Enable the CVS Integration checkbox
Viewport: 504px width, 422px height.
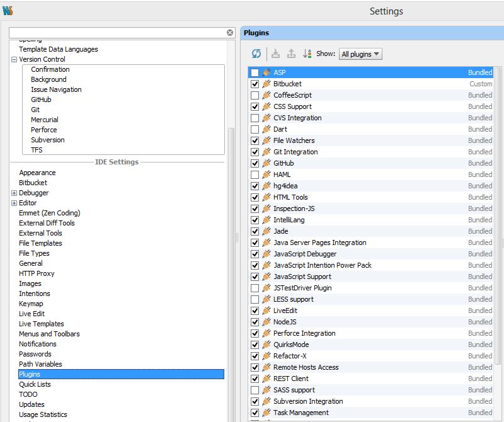[255, 118]
